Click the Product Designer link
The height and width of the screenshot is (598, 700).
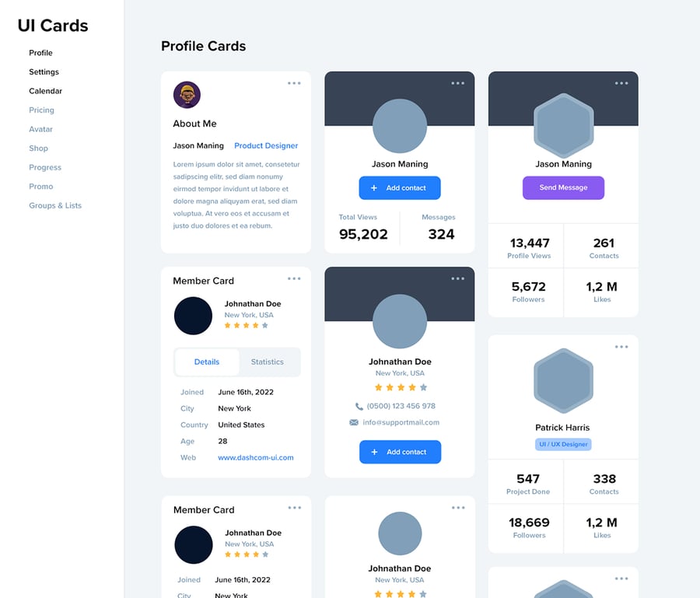click(266, 145)
